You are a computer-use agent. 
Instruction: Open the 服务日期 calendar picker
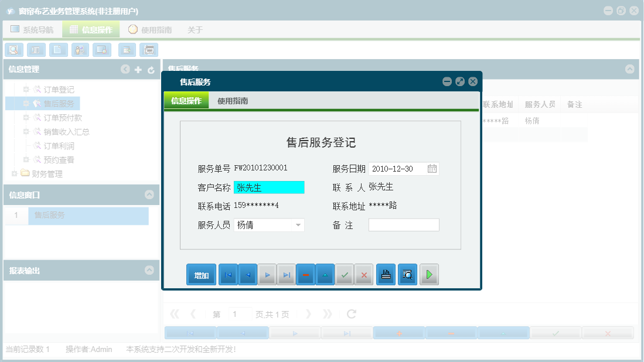pyautogui.click(x=432, y=168)
